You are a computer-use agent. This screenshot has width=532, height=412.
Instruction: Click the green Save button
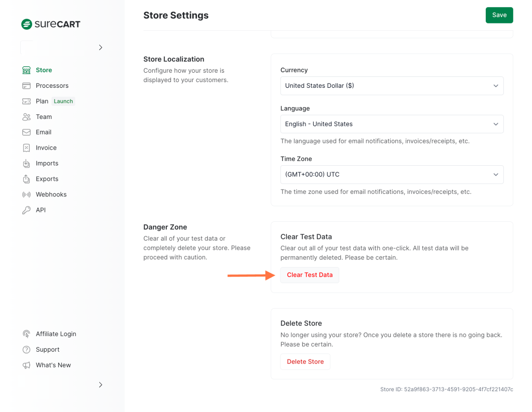499,15
